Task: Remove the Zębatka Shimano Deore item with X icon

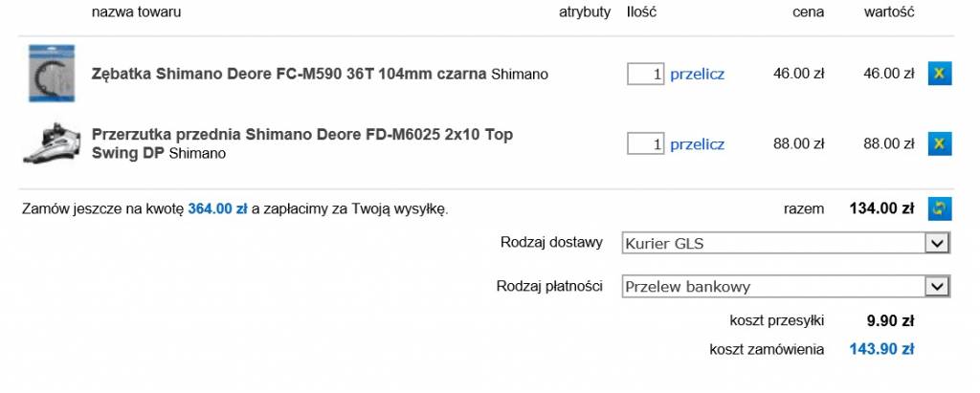Action: coord(940,73)
